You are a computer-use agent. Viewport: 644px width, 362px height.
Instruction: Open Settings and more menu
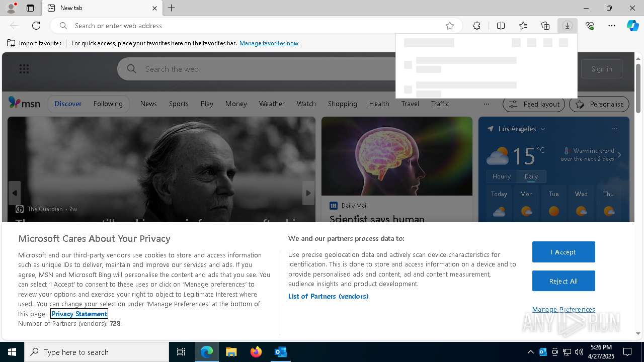pyautogui.click(x=612, y=26)
